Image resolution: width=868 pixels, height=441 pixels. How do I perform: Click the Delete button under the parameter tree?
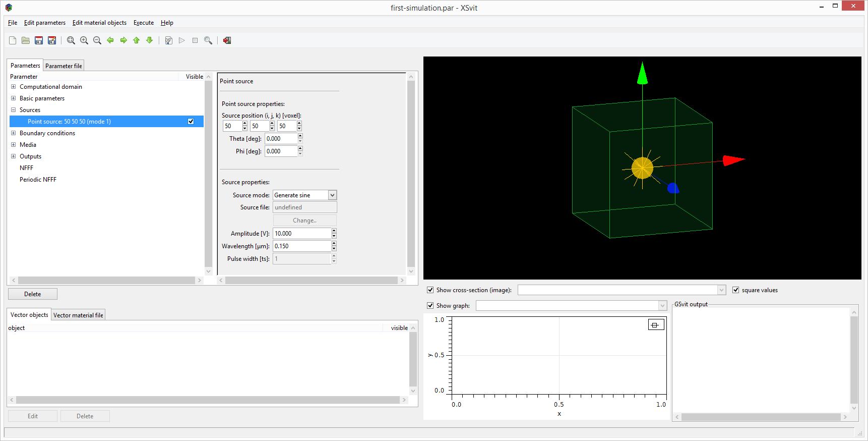pyautogui.click(x=33, y=294)
